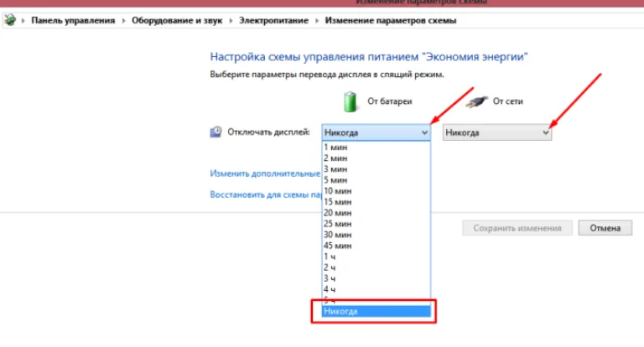Collapse the battery display-off dropdown
Viewport: 644px width, 347px height.
pyautogui.click(x=376, y=132)
